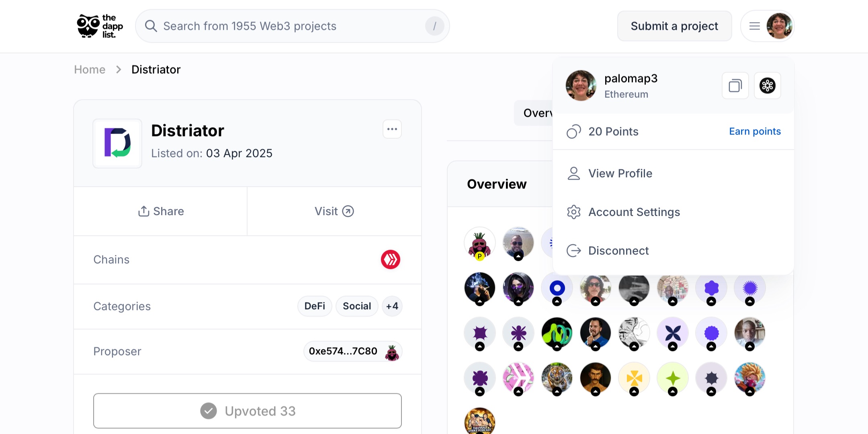Toggle the Upvoted 33 button
Screen dimensions: 868x434
[x=248, y=411]
